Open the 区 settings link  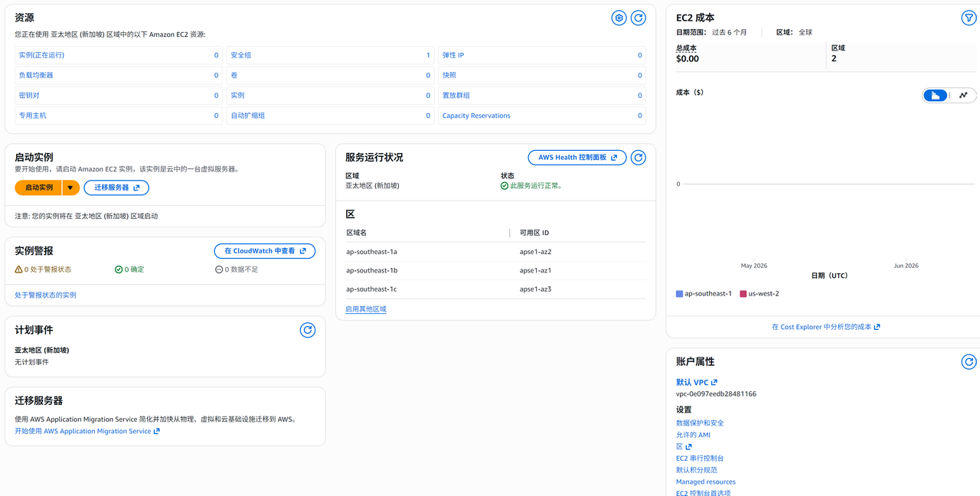(684, 446)
